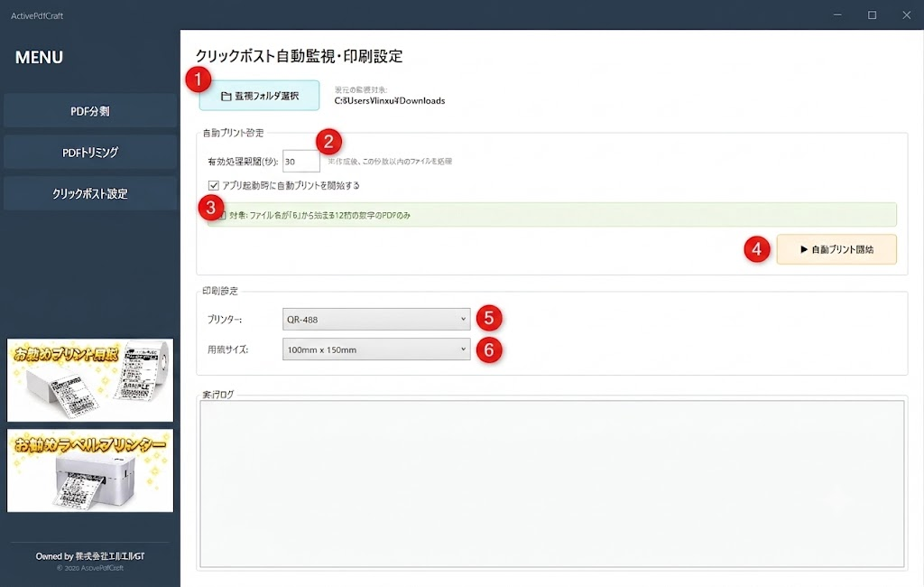
Task: Start auto print with 自動プリント開始 button
Action: [836, 249]
